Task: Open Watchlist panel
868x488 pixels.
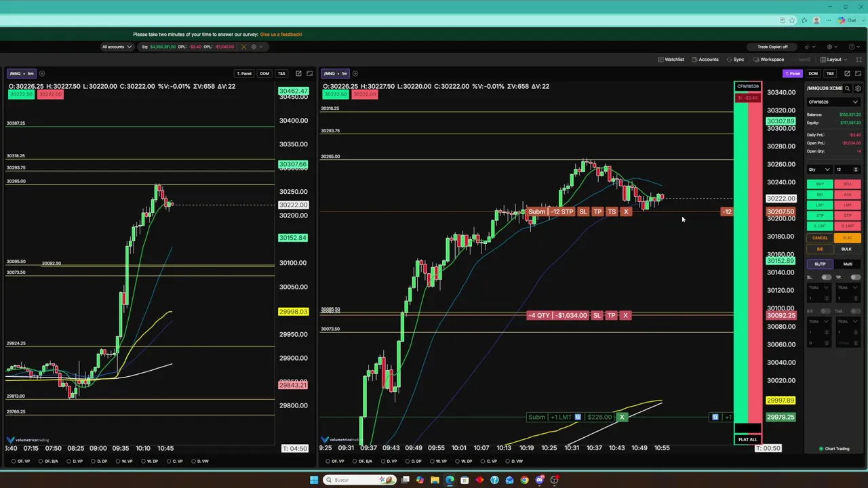Action: 671,60
